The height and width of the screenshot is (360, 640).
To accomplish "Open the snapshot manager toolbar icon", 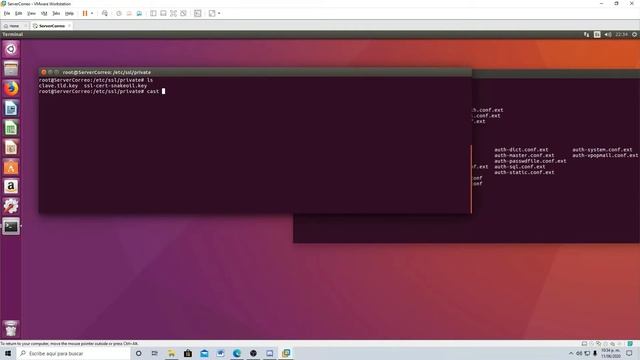I will [x=139, y=13].
